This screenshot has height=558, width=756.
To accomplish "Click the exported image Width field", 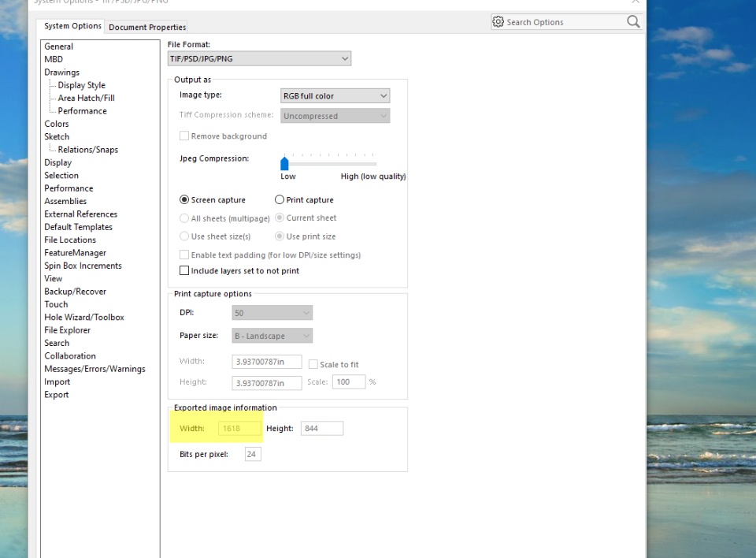I will pyautogui.click(x=239, y=428).
